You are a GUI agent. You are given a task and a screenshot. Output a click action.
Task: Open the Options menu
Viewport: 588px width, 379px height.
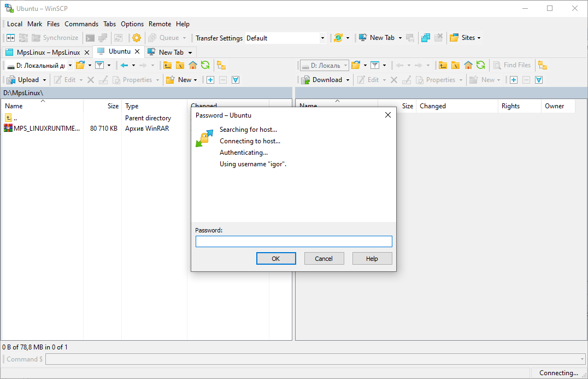pyautogui.click(x=132, y=24)
